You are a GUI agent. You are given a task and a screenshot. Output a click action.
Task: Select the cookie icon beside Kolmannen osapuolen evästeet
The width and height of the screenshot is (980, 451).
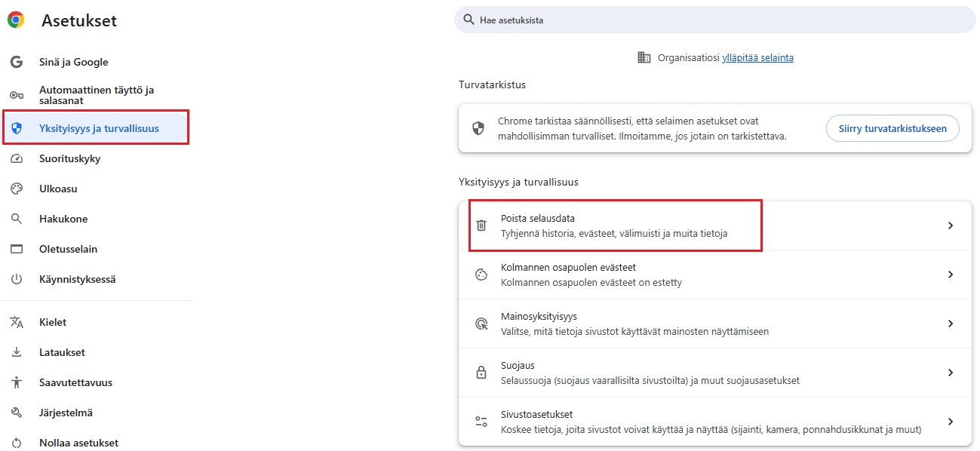pos(481,275)
